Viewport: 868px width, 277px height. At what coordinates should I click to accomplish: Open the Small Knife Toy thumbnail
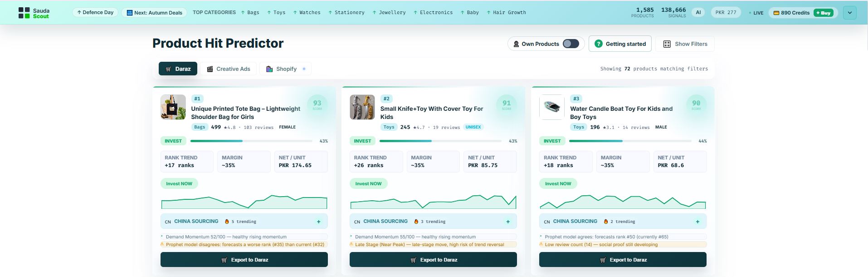(362, 107)
